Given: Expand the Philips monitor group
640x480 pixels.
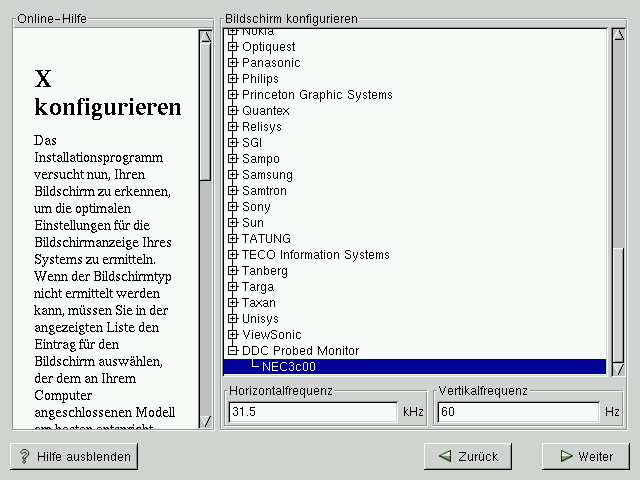Looking at the screenshot, I should coord(233,79).
